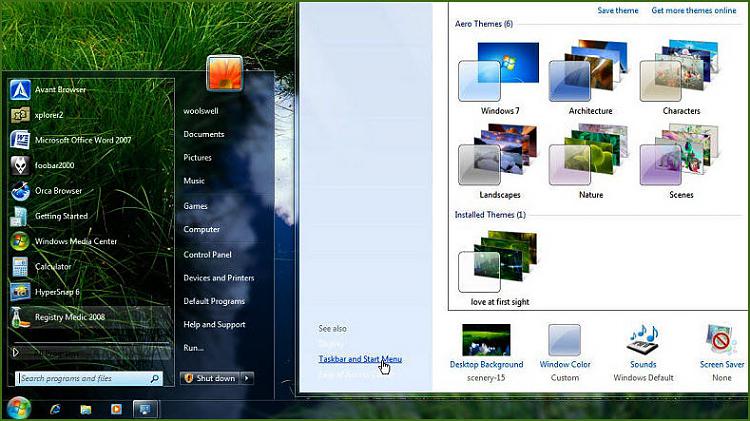This screenshot has height=421, width=750.
Task: Open Devices and Printers
Action: pos(219,278)
